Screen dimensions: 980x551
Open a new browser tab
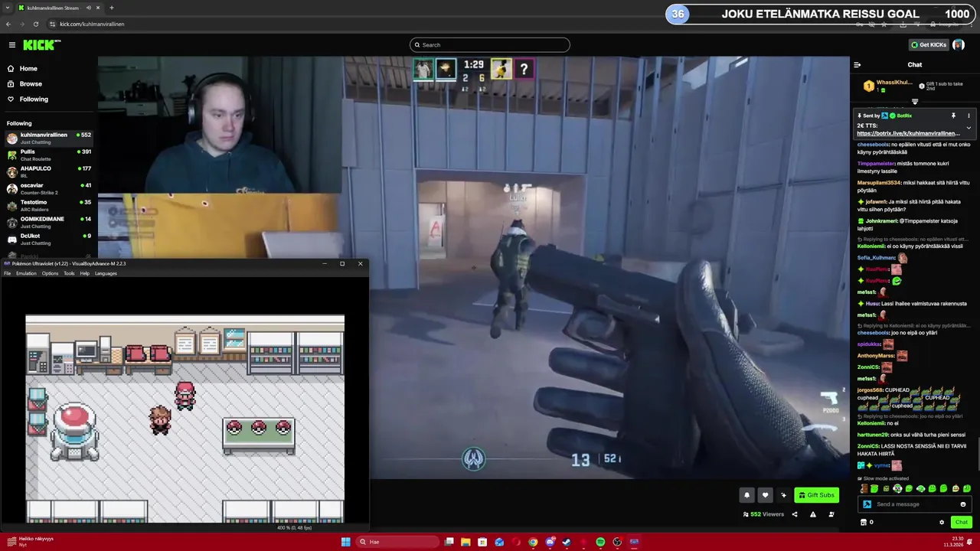click(x=112, y=8)
